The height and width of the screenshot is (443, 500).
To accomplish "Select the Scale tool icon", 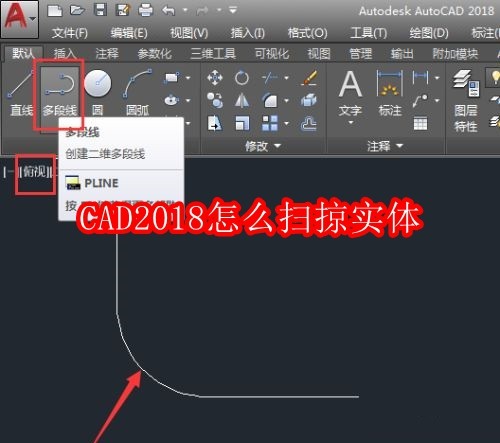I will pos(242,124).
